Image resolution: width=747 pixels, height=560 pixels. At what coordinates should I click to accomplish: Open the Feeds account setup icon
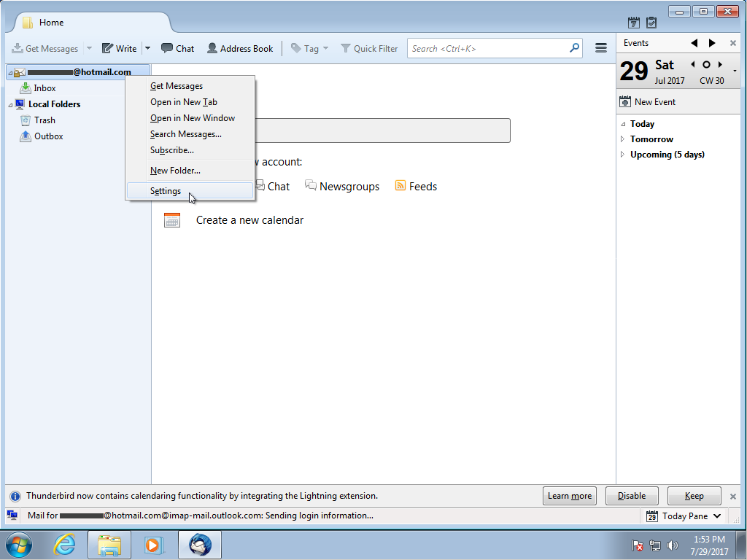point(400,186)
